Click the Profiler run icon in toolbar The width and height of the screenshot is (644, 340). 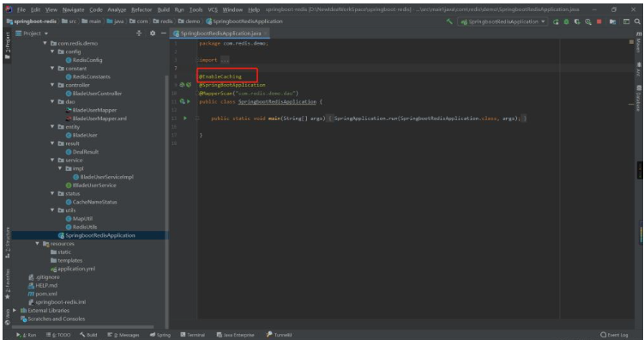pyautogui.click(x=588, y=21)
